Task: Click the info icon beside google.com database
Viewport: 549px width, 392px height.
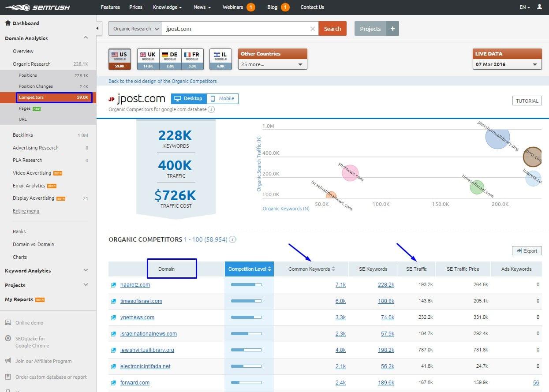Action: point(211,109)
